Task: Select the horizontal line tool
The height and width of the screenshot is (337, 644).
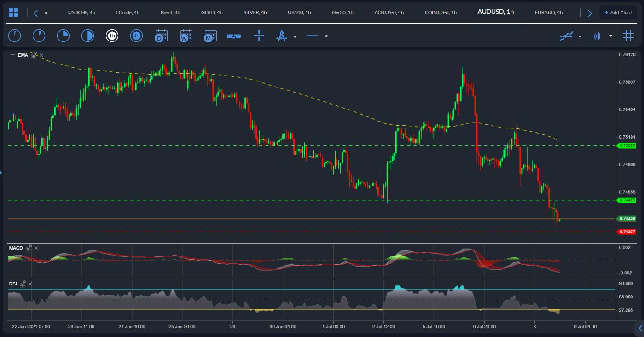Action: point(313,36)
